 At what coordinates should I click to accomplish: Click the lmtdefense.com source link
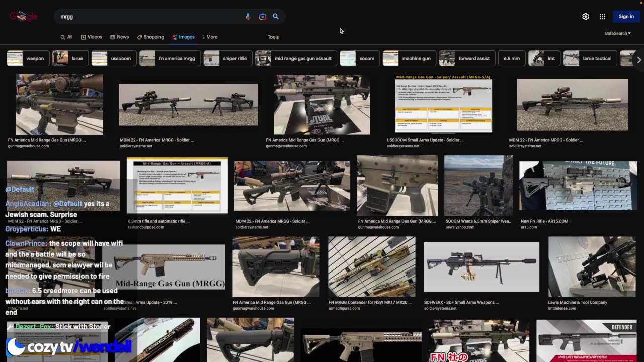(562, 308)
